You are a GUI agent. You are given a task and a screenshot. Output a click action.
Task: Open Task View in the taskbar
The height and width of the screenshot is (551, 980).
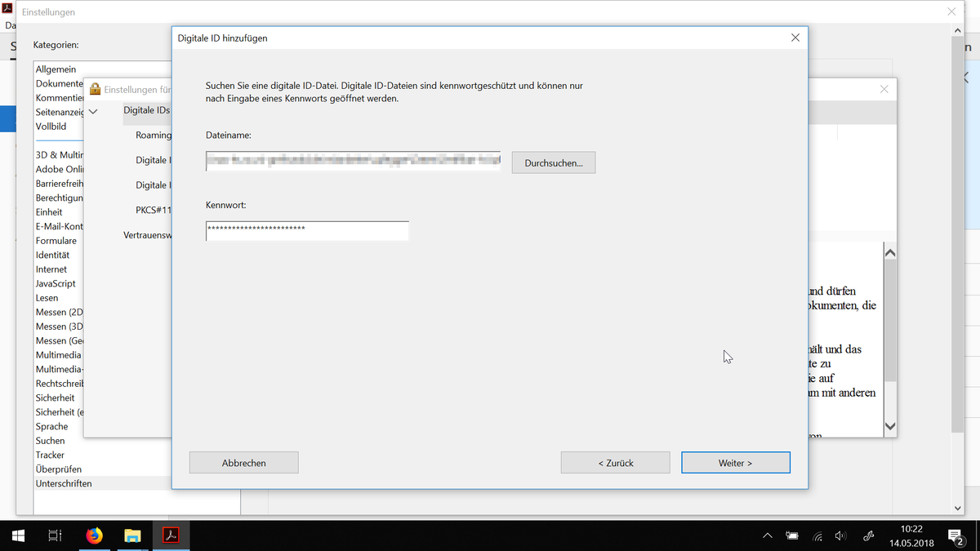[55, 535]
